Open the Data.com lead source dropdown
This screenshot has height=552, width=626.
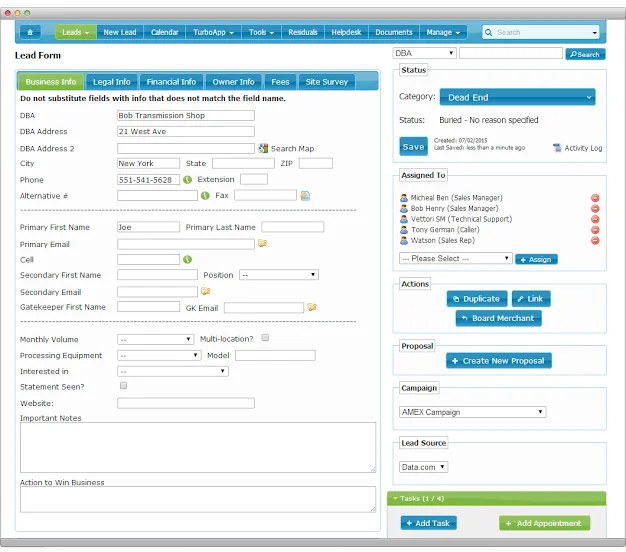tap(424, 467)
